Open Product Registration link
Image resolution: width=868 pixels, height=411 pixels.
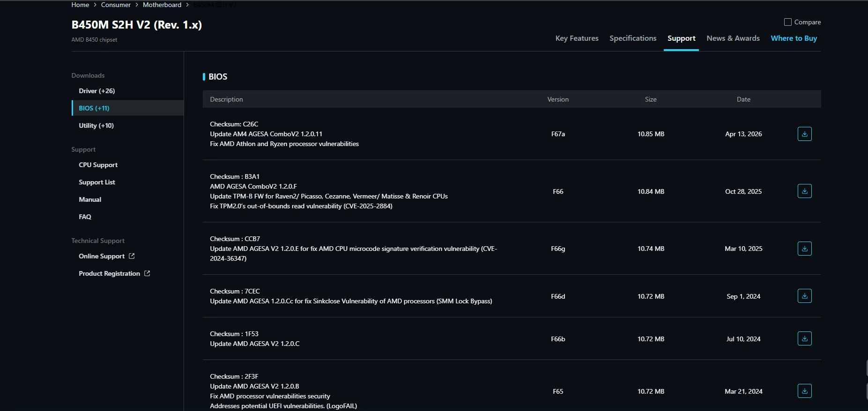coord(110,273)
